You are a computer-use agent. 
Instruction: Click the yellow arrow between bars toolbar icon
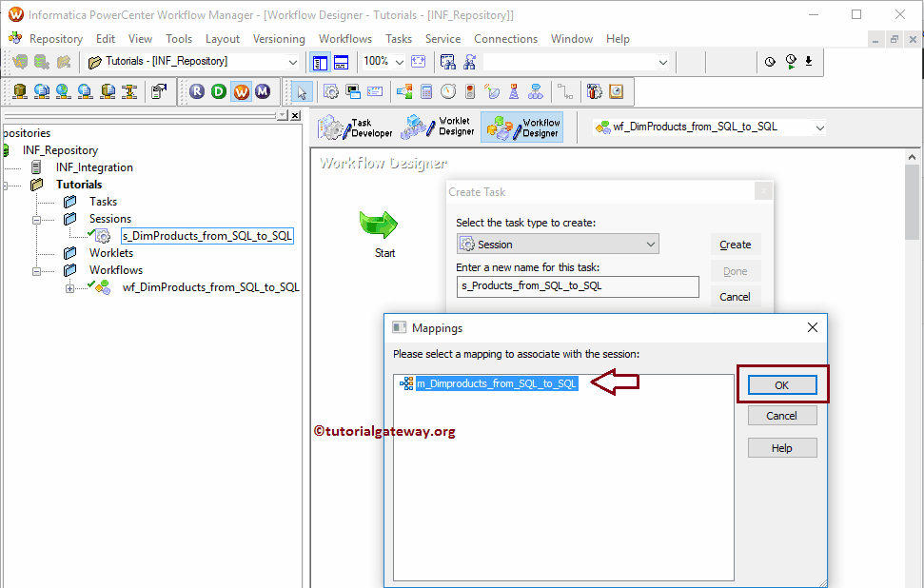129,91
